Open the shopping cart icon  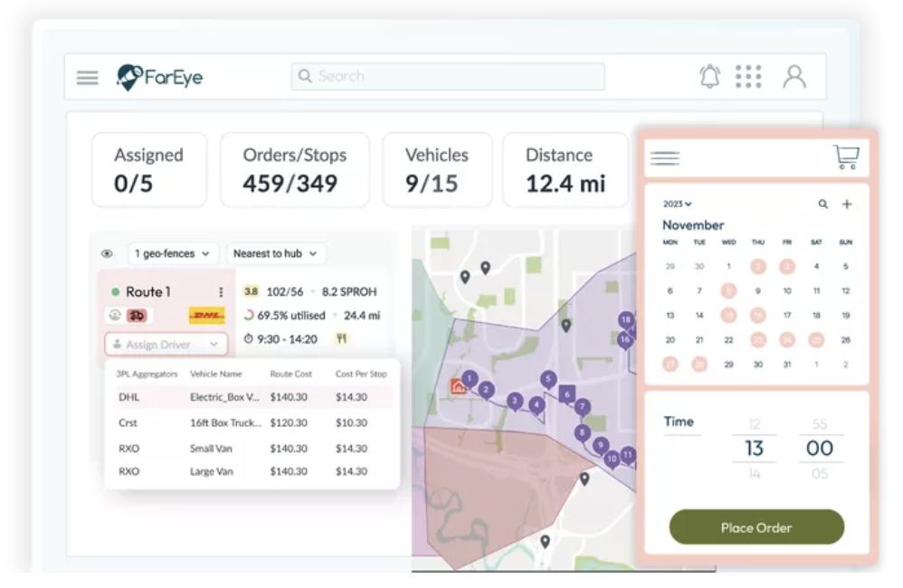pos(846,156)
